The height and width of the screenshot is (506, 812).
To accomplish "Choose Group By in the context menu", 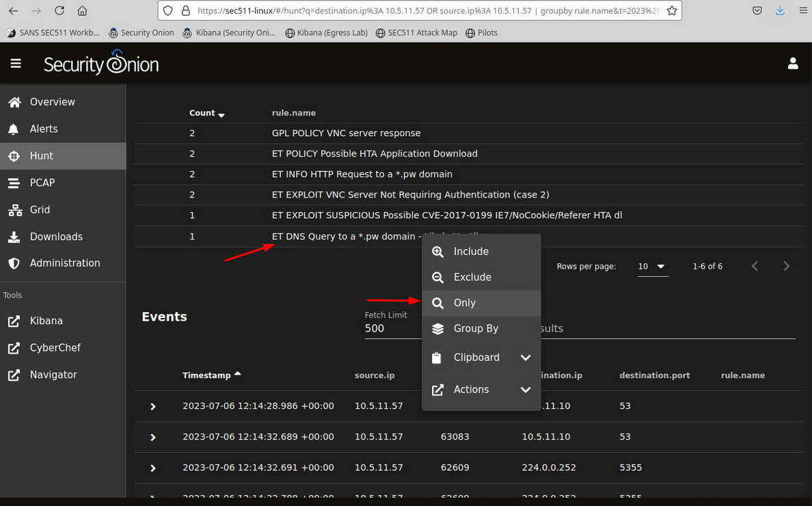I will (x=476, y=328).
